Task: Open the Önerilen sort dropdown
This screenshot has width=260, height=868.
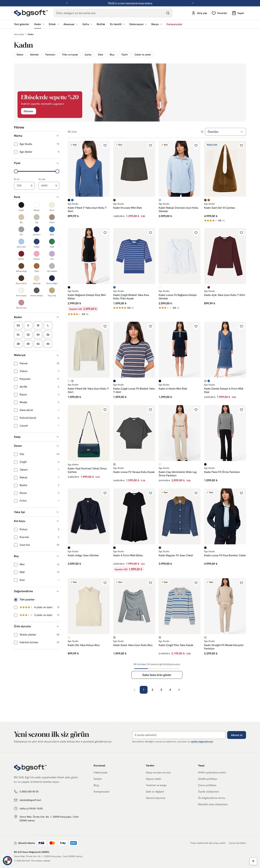Action: point(225,132)
